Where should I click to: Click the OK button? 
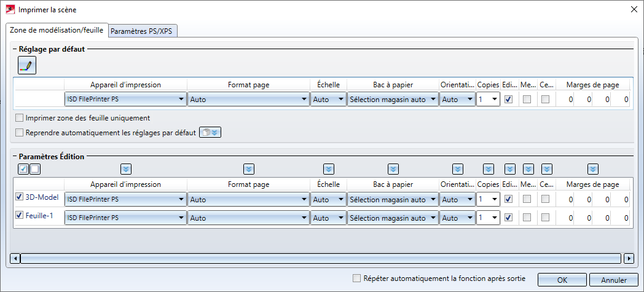pos(562,280)
